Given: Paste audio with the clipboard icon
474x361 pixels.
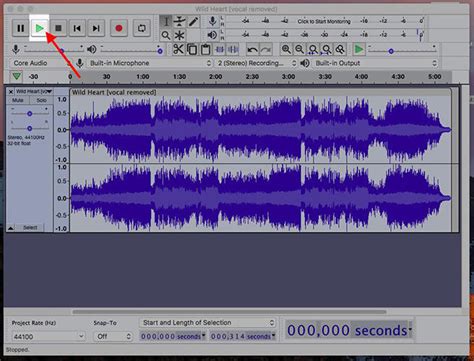Looking at the screenshot, I should click(x=206, y=49).
